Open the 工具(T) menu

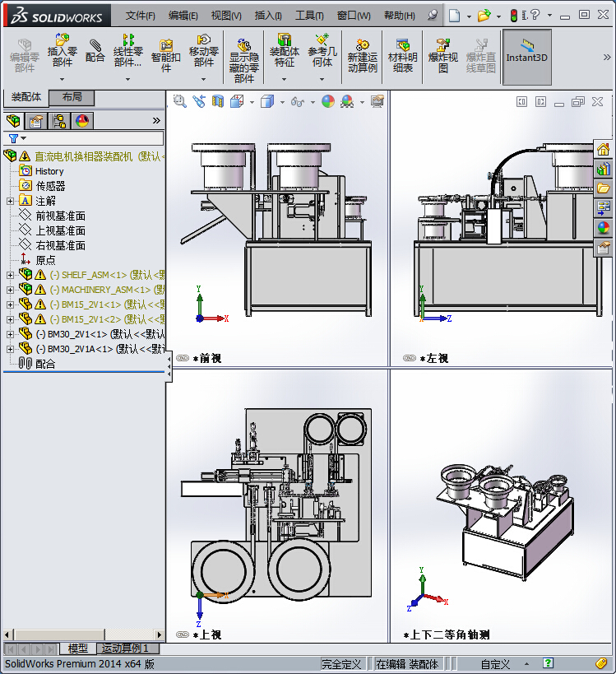click(309, 16)
